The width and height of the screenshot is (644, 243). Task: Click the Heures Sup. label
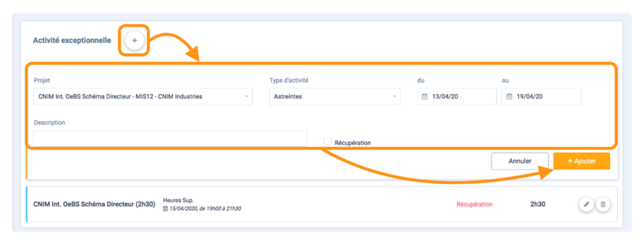[175, 200]
